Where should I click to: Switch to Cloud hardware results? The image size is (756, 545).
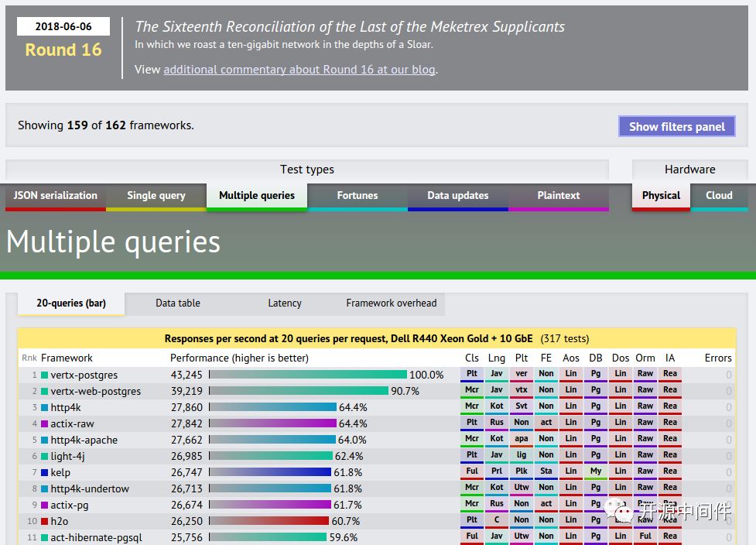719,196
